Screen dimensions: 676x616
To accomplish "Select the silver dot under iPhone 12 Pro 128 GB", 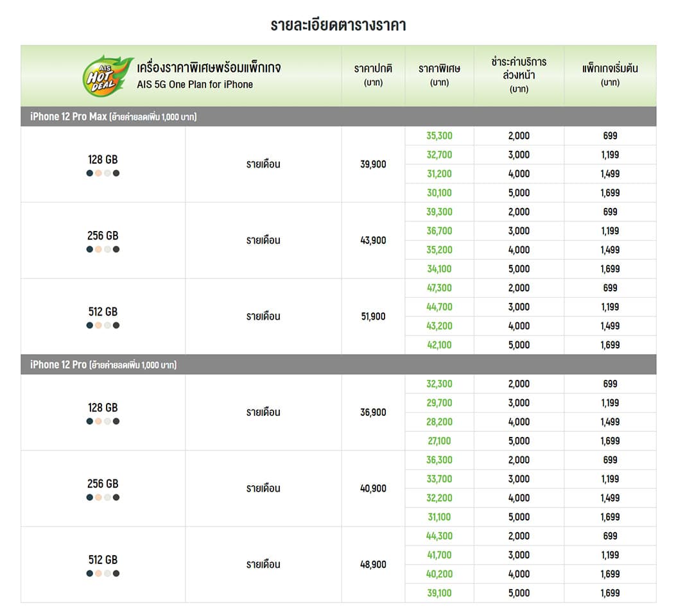I will 107,422.
